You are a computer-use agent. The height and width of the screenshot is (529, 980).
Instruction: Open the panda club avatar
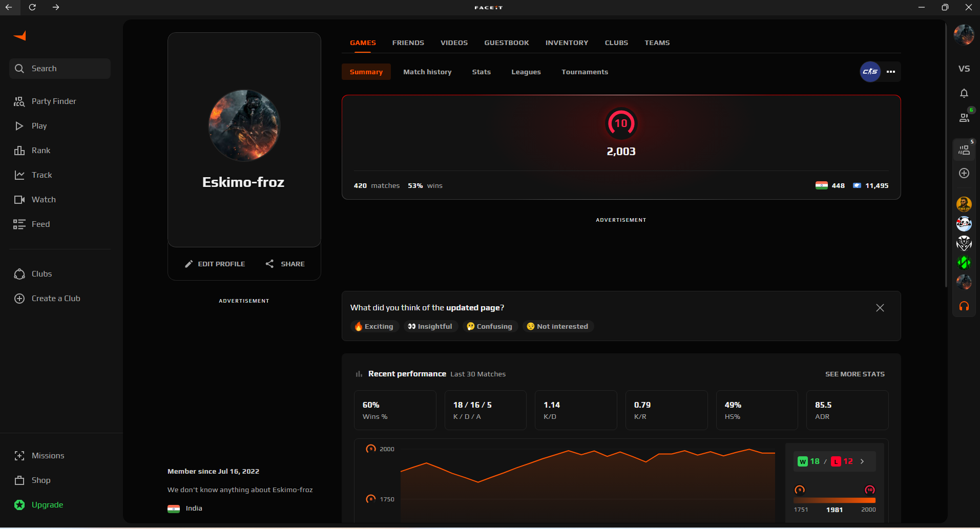(x=964, y=224)
